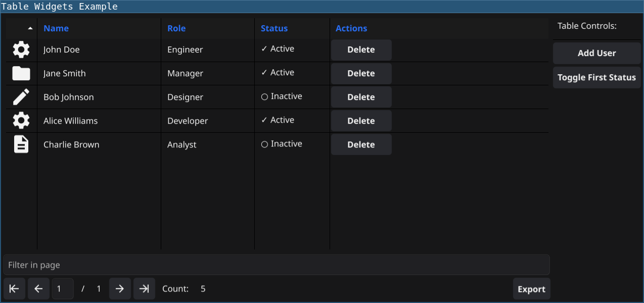
Task: Click Toggle First Status button
Action: click(x=596, y=77)
